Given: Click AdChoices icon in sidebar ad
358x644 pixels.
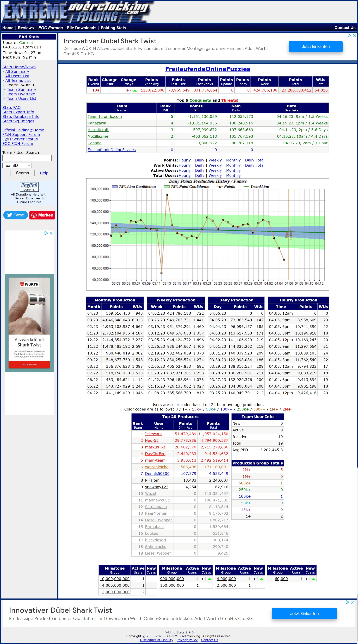Looking at the screenshot, I should [x=46, y=233].
